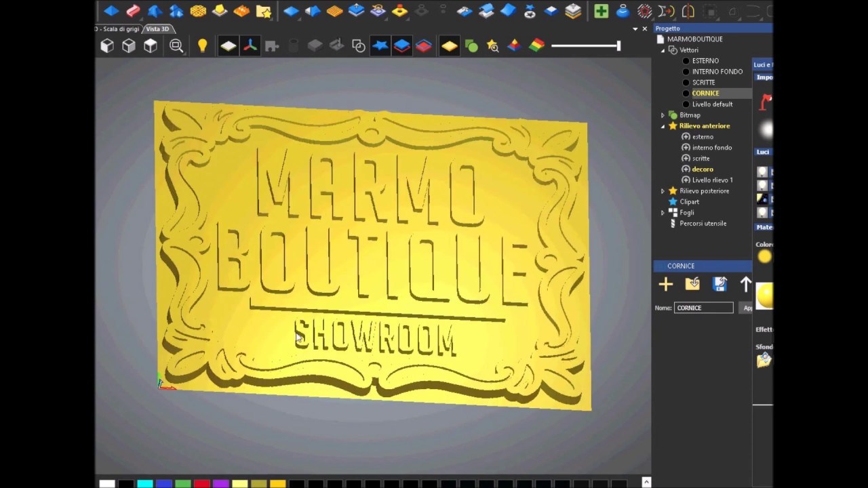Toggle the yellow diamond material display button

(449, 46)
